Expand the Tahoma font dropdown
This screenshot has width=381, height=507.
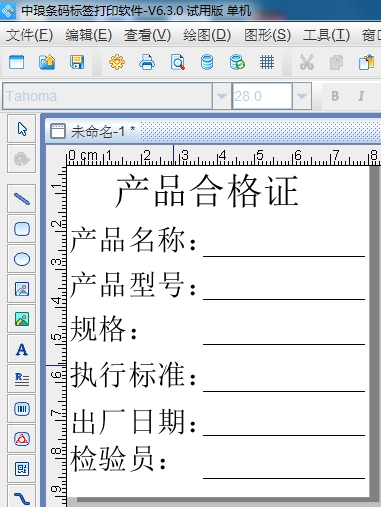(x=221, y=96)
